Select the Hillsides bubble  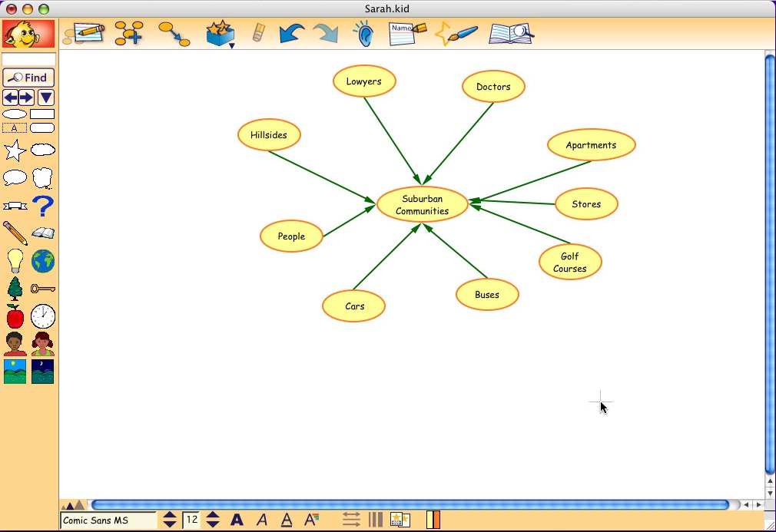tap(269, 134)
